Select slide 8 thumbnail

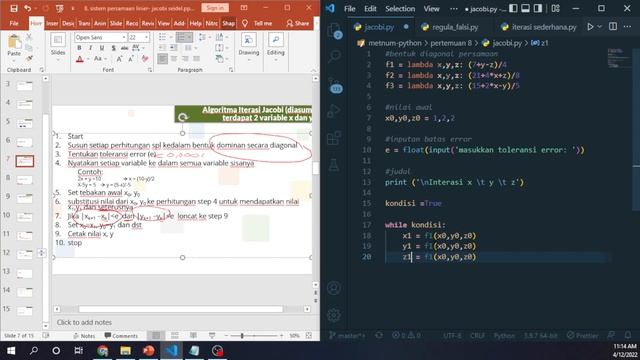pos(24,179)
